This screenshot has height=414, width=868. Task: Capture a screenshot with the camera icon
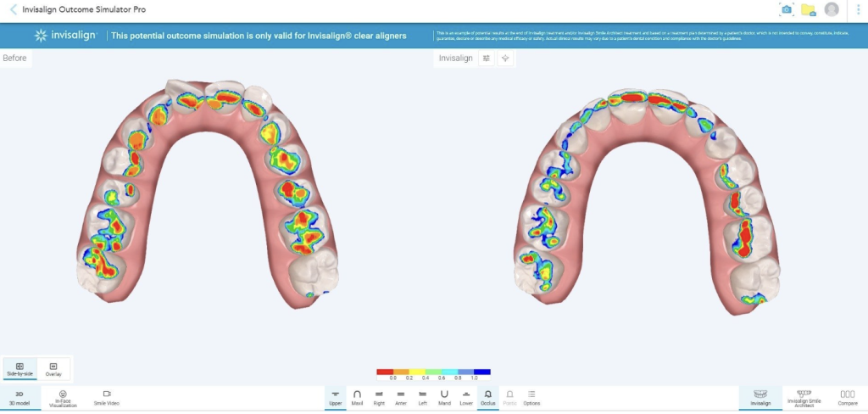[x=786, y=9]
